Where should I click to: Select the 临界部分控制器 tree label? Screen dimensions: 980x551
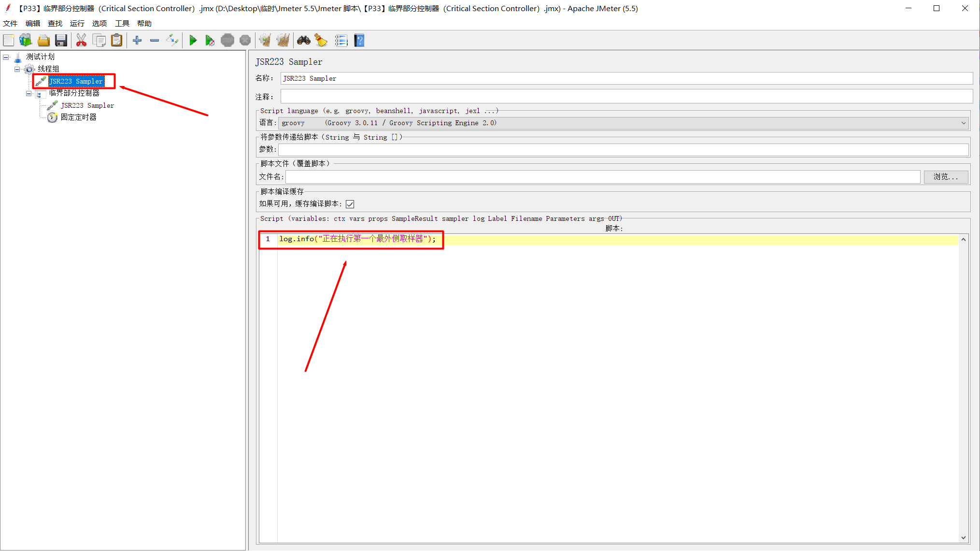(x=74, y=93)
